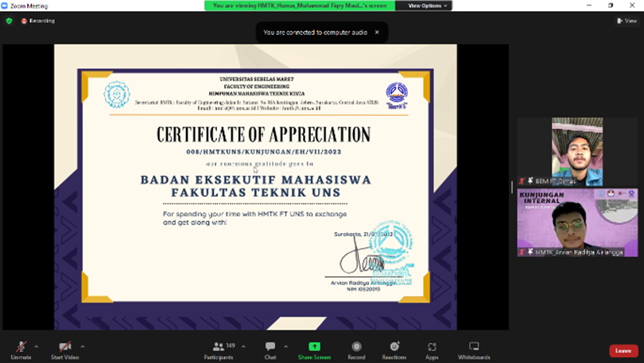This screenshot has width=644, height=363.
Task: Click the green screen-viewing banner
Action: [300, 6]
